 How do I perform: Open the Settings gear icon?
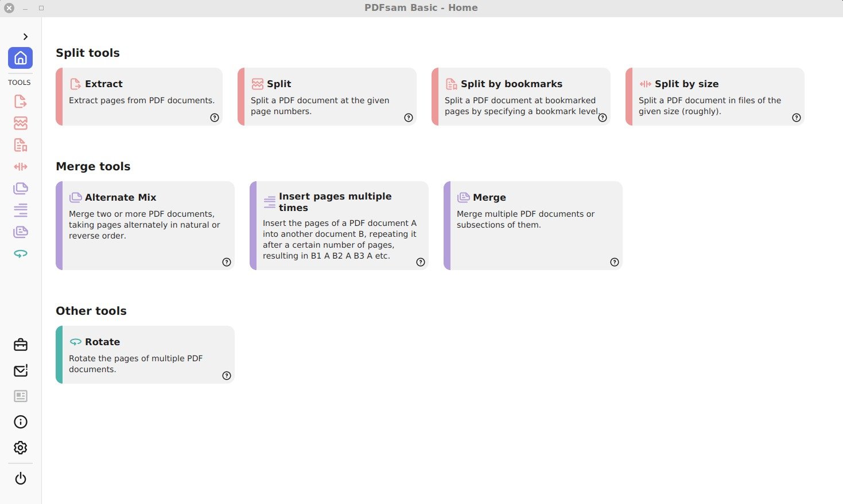point(20,448)
